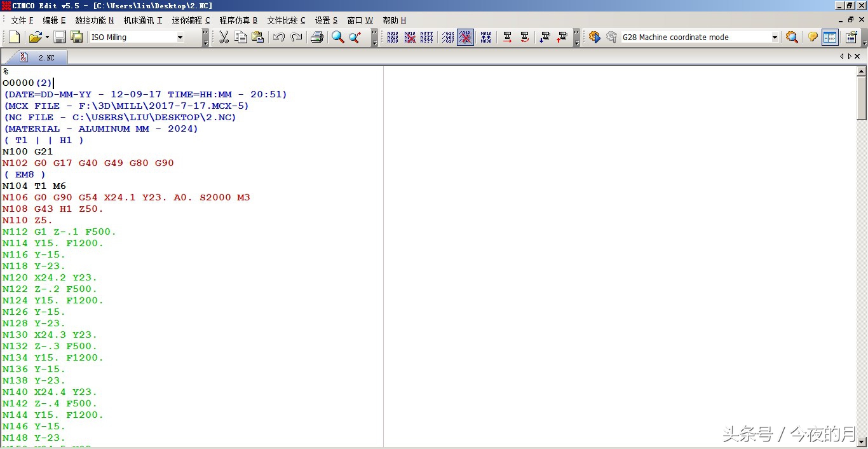This screenshot has height=449, width=868.
Task: Click the Save file floppy icon
Action: tap(60, 38)
